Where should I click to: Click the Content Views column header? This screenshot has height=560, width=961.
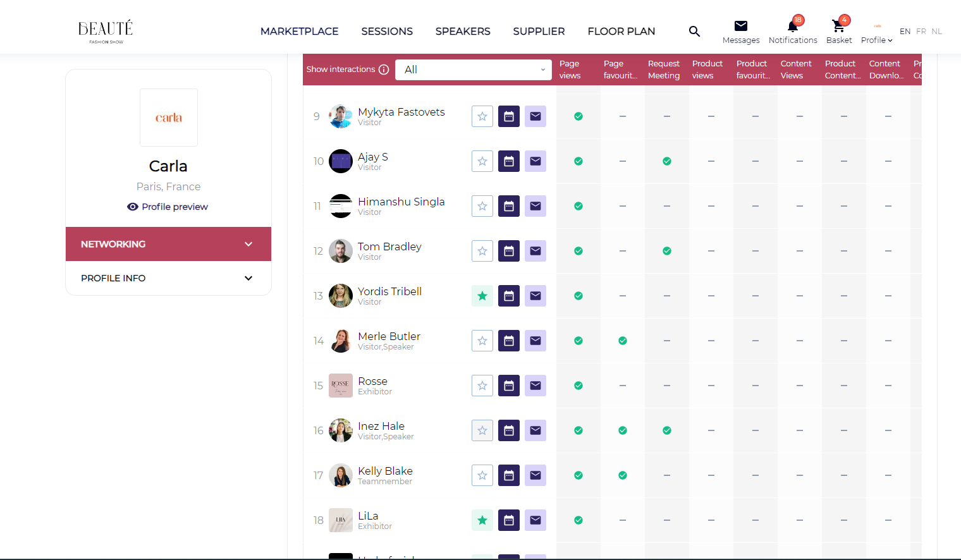(796, 70)
